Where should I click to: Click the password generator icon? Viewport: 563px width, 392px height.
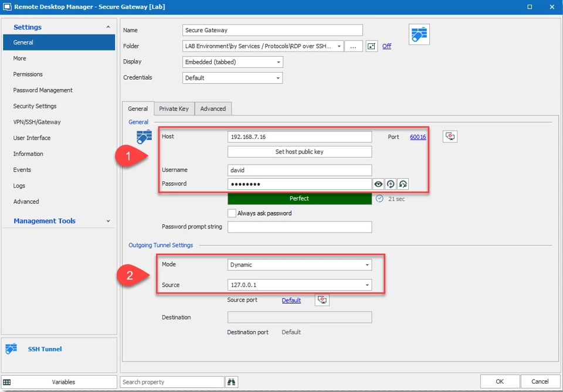click(x=391, y=184)
